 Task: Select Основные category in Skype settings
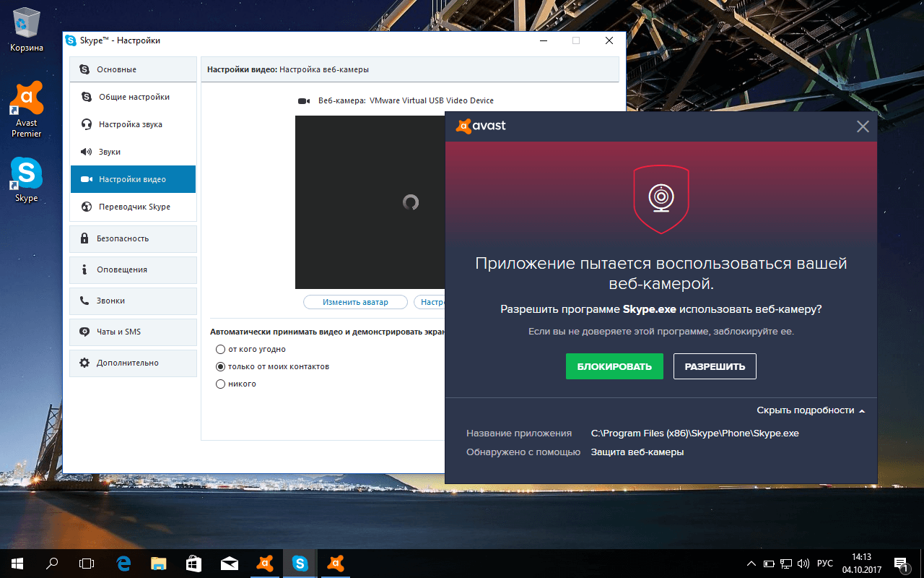tap(133, 69)
